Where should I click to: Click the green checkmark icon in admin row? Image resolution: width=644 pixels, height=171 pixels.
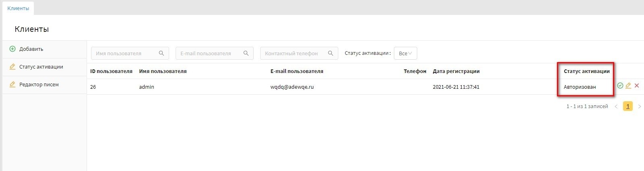620,85
